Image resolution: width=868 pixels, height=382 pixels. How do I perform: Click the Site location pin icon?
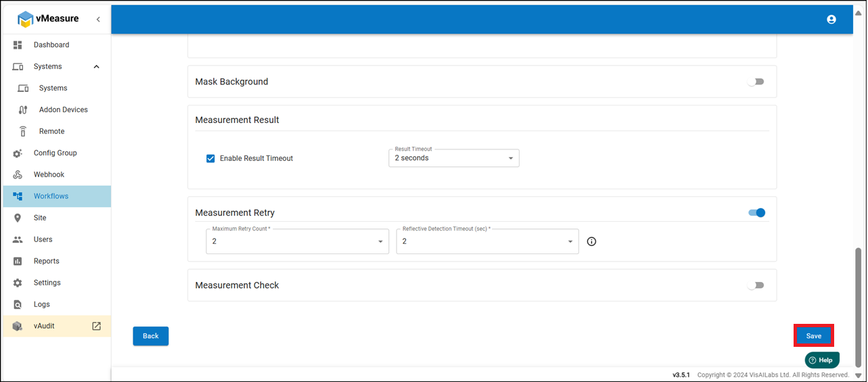click(18, 218)
